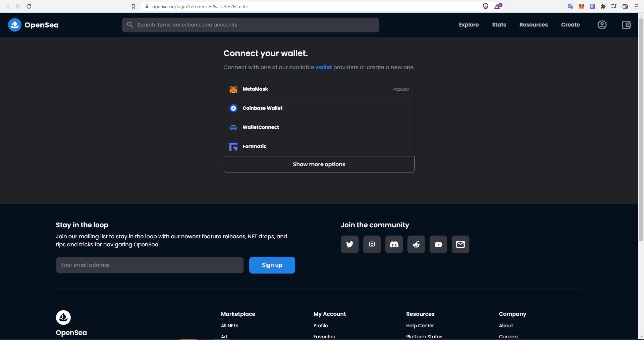Screen dimensions: 644x340
Task: Open Careers footer link
Action: 508,337
